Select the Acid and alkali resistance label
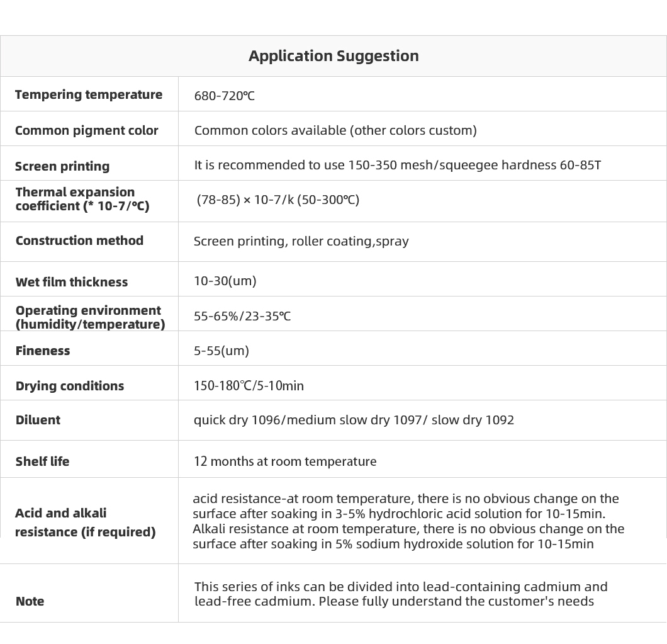 click(x=86, y=523)
